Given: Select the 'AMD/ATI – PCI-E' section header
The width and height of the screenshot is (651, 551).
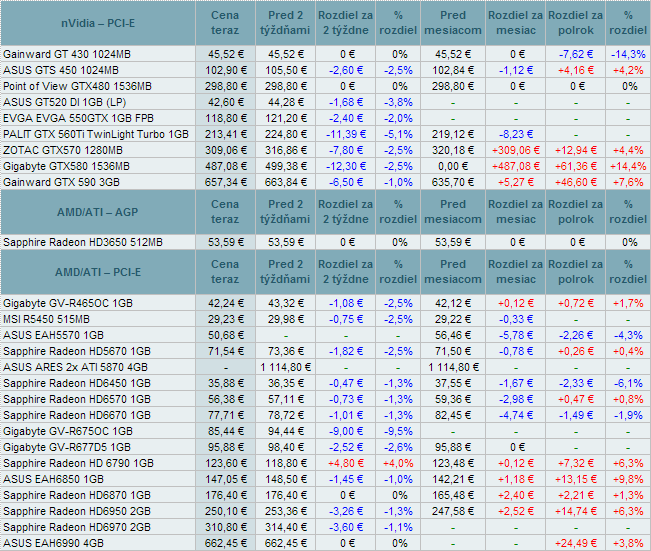Looking at the screenshot, I should tap(98, 272).
